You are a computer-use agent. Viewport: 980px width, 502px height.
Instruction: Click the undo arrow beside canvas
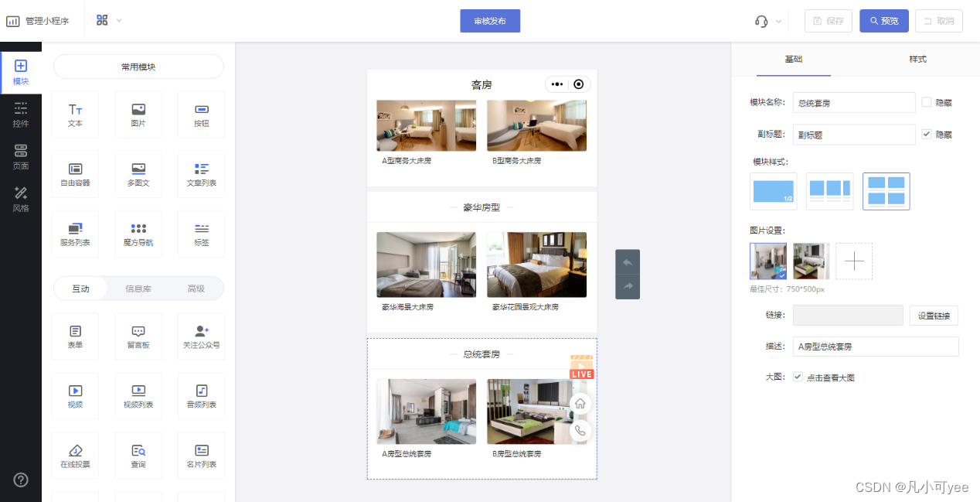click(628, 262)
